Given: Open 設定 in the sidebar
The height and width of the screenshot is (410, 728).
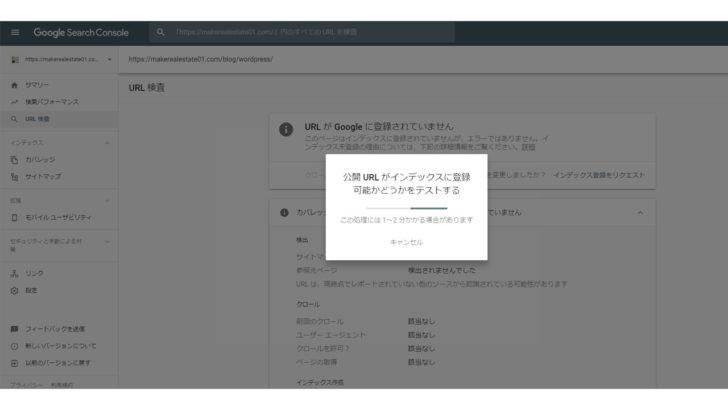Looking at the screenshot, I should point(31,291).
